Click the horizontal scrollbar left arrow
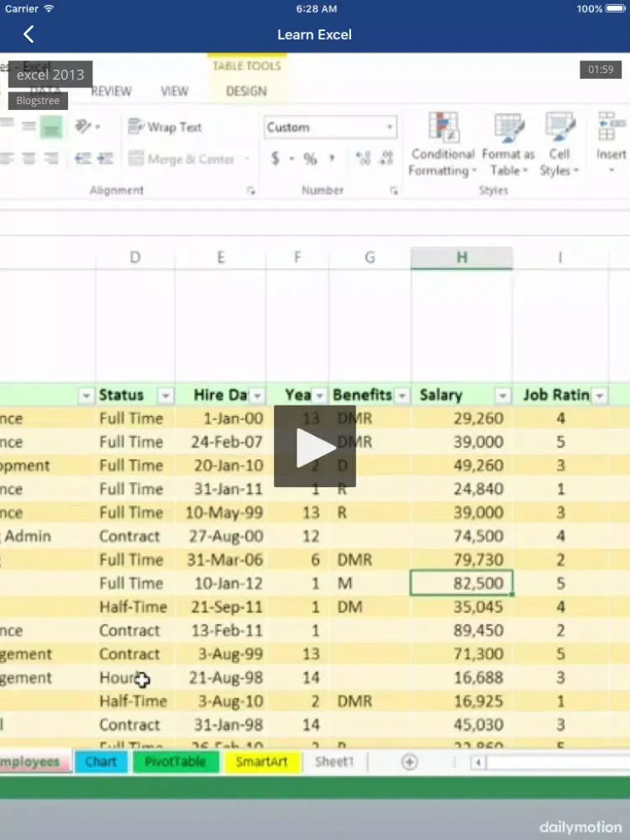 pyautogui.click(x=478, y=762)
